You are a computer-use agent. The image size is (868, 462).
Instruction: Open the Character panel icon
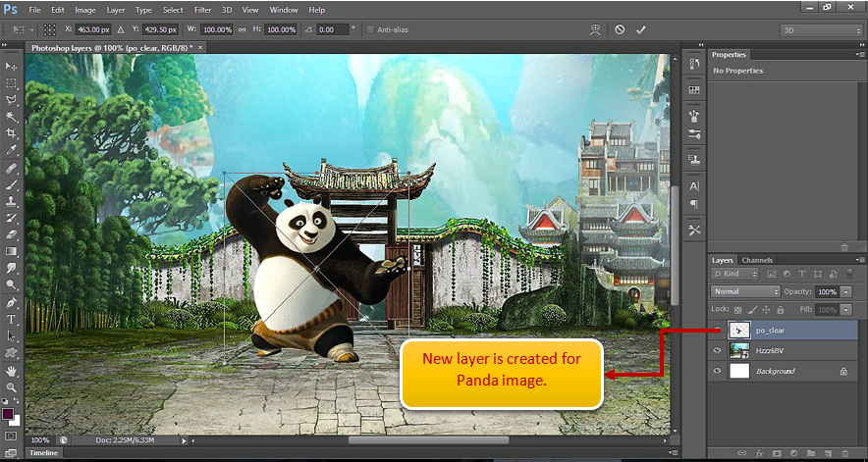[x=694, y=187]
